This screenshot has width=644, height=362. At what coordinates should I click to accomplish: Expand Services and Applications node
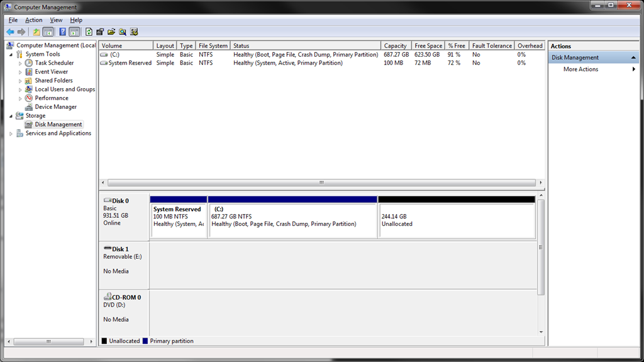coord(11,133)
